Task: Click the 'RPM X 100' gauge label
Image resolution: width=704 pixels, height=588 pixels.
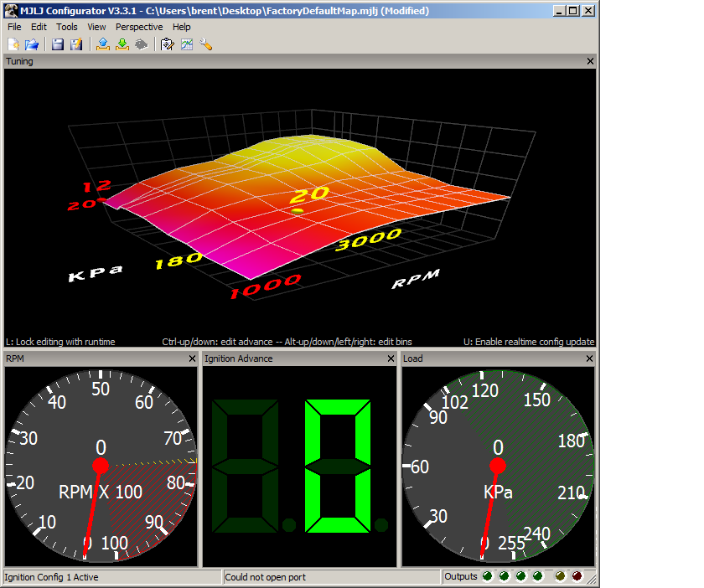Action: (x=101, y=493)
